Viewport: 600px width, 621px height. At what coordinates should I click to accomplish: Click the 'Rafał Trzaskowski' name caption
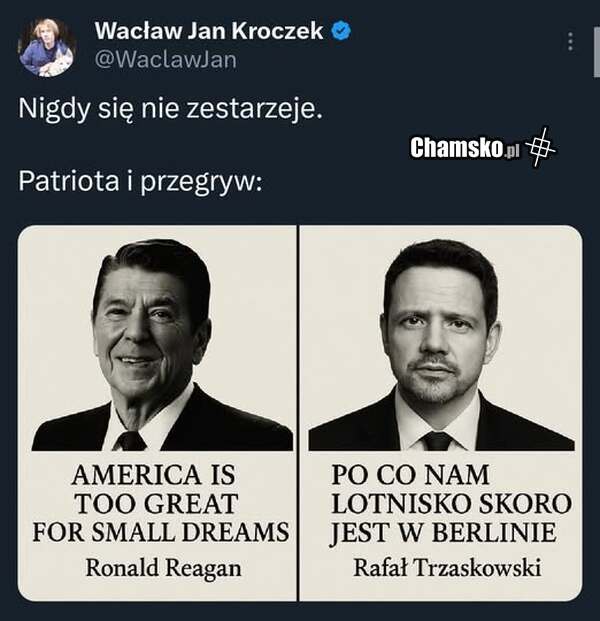(447, 568)
